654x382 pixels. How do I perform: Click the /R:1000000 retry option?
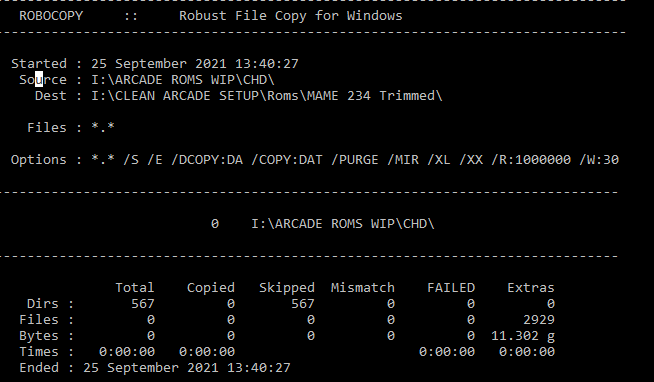pos(531,160)
